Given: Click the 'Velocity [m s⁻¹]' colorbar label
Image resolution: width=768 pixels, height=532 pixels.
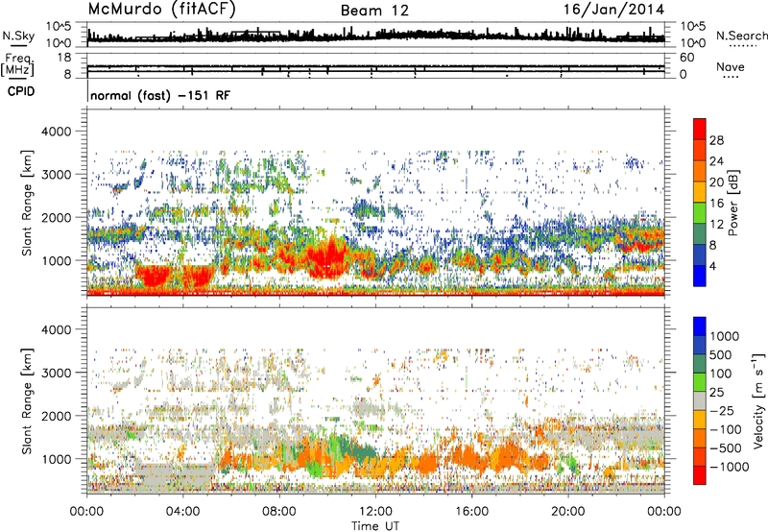Looking at the screenshot, I should tap(758, 400).
